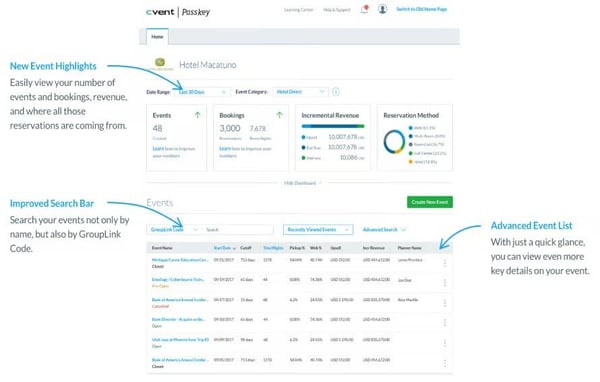Click Learn link in the Events card
This screenshot has height=382, width=600.
pyautogui.click(x=158, y=149)
